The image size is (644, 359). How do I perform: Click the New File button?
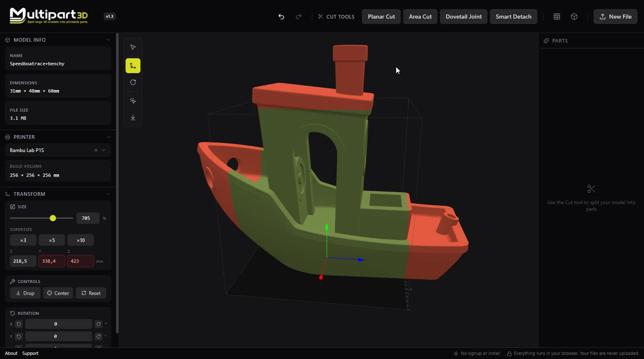tap(615, 17)
